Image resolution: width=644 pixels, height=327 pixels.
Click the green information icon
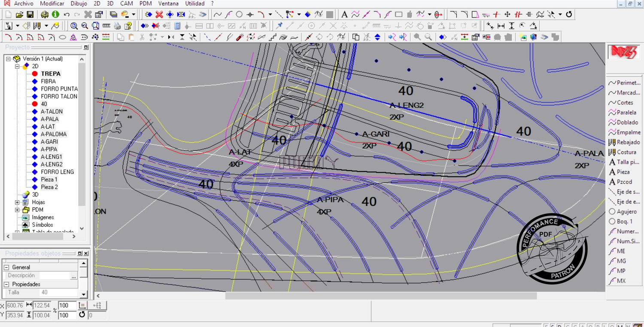pos(55,14)
